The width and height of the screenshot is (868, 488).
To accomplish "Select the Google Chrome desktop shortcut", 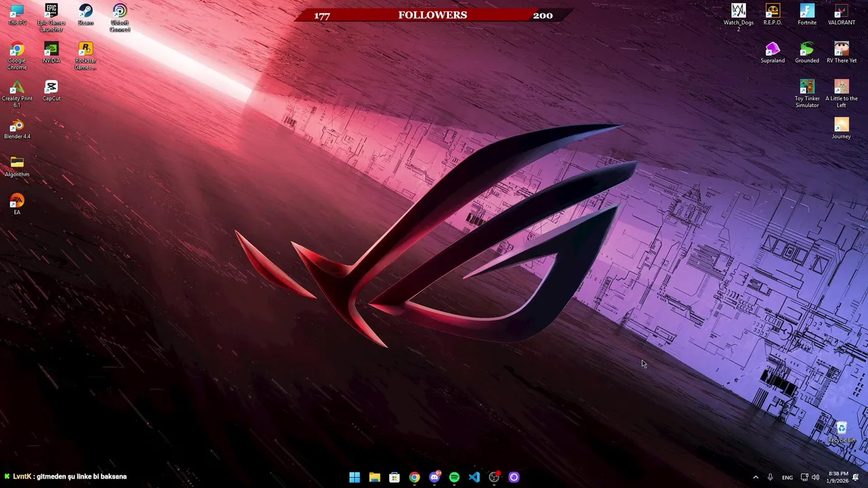I will (x=17, y=56).
